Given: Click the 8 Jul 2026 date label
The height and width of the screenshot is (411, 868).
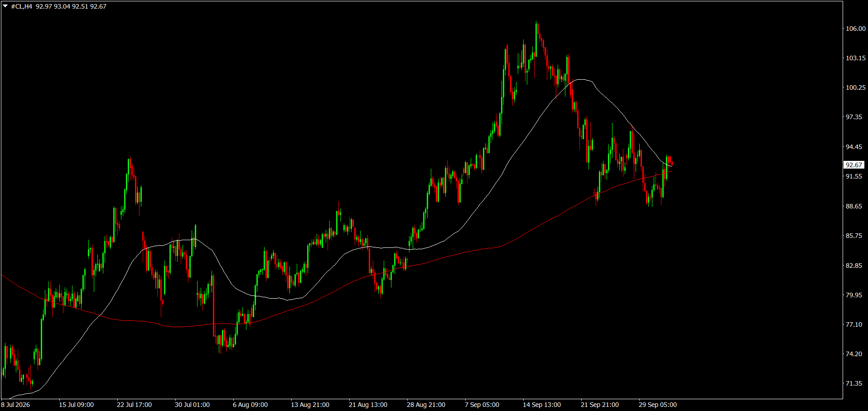Looking at the screenshot, I should pos(16,405).
